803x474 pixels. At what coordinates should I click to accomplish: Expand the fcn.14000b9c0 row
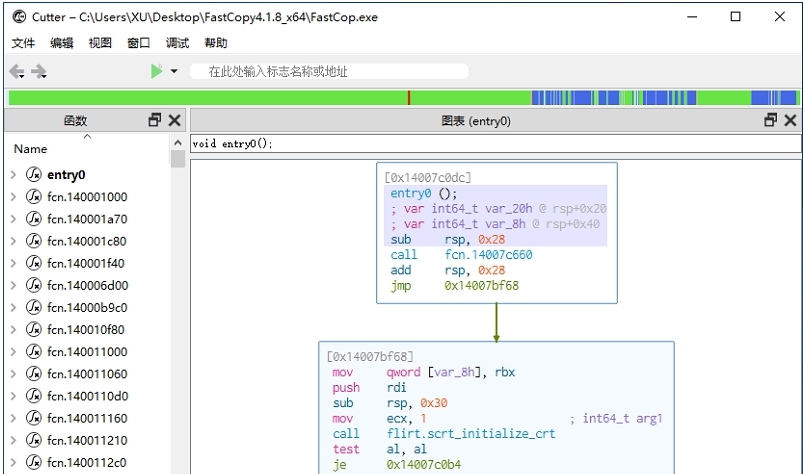pos(14,308)
